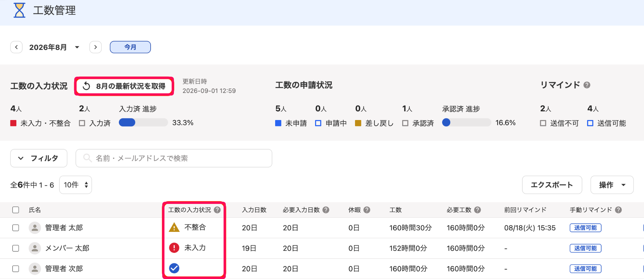Open the name メンバー 太郎
The image size is (644, 279).
tap(67, 248)
